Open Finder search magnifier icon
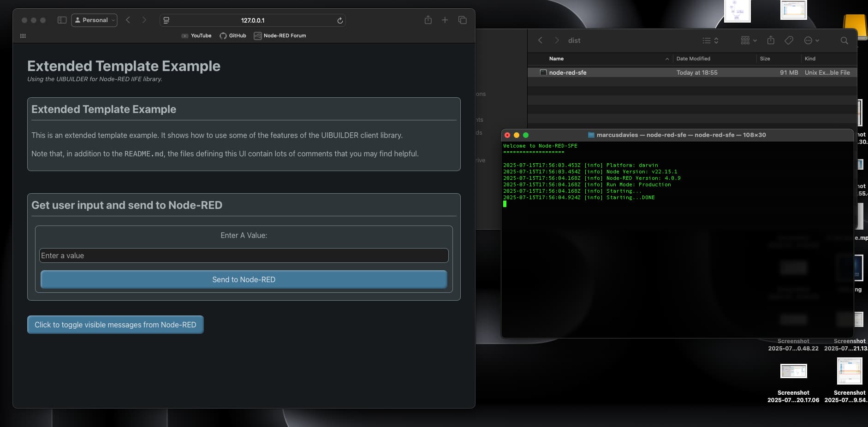 click(x=844, y=41)
